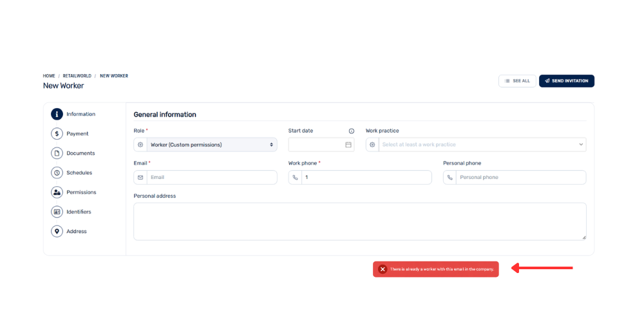Click the Payment dollar icon
644x322 pixels.
[x=57, y=133]
